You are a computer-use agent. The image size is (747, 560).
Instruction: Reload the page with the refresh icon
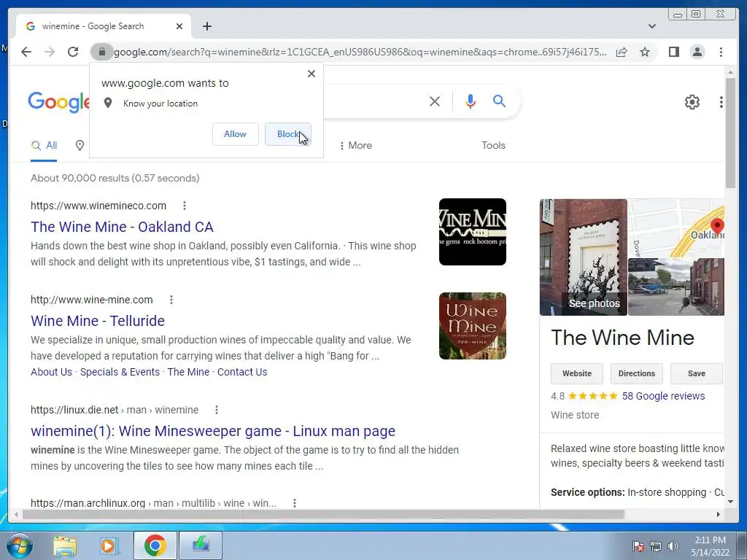73,52
